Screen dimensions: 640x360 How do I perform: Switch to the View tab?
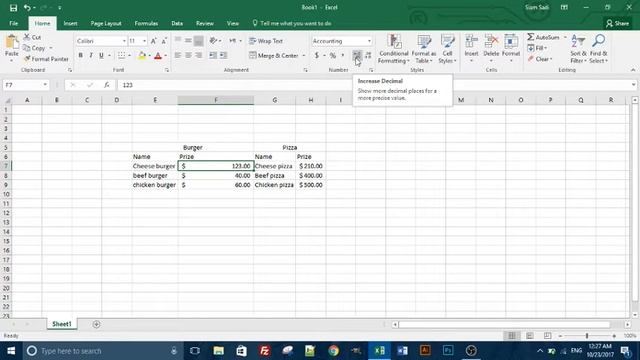(x=233, y=23)
